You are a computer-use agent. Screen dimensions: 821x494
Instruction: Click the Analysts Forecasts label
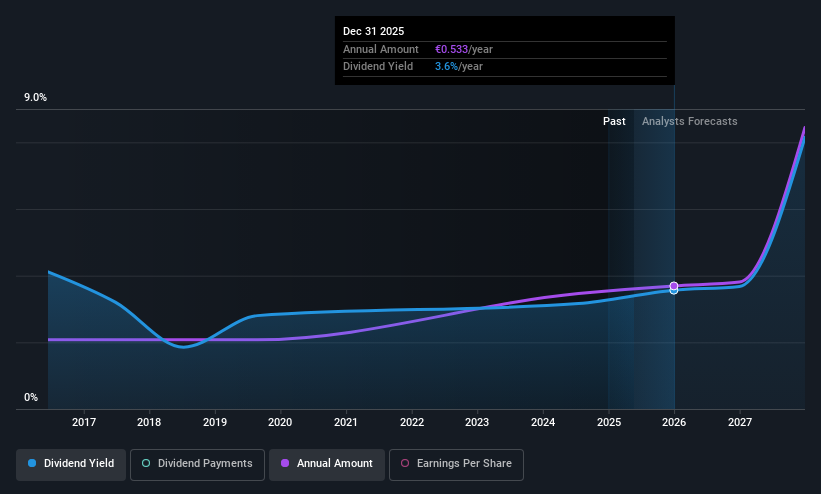(690, 121)
